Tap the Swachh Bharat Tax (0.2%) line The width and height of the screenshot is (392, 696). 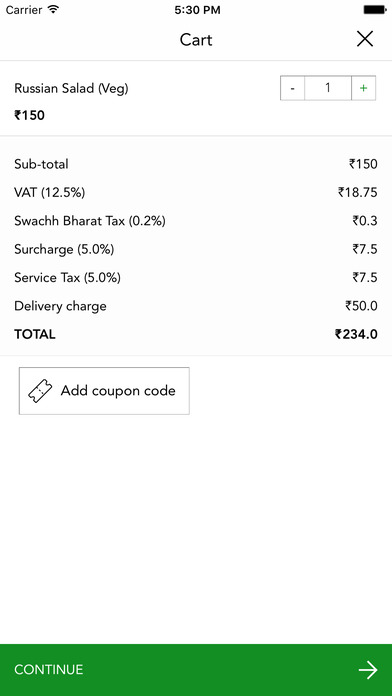click(x=196, y=221)
